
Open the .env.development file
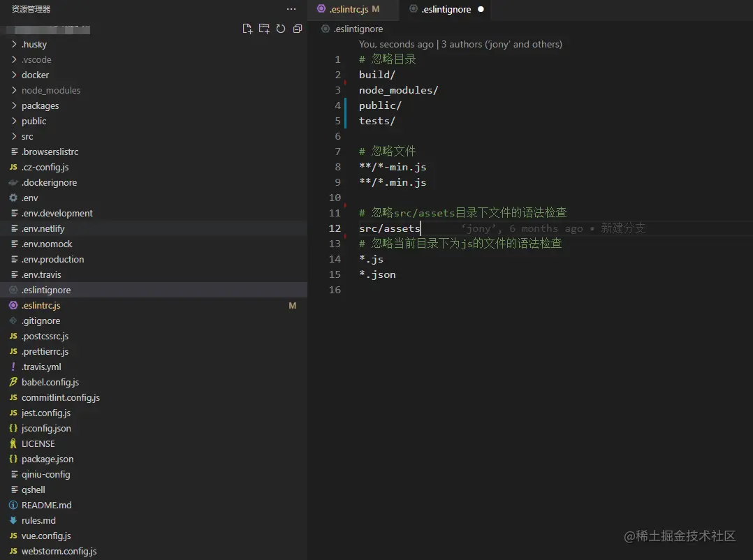tap(154, 213)
